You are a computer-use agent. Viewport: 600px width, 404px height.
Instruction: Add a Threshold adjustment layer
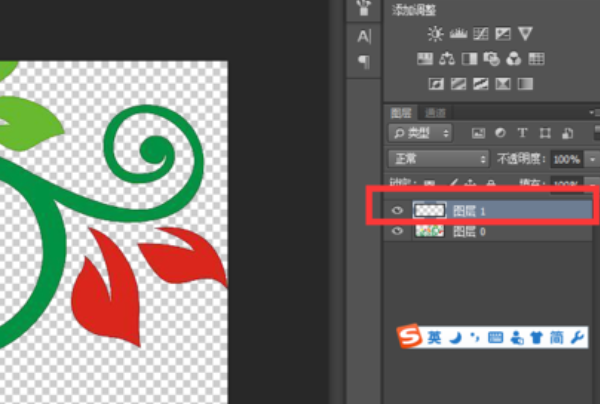[481, 84]
